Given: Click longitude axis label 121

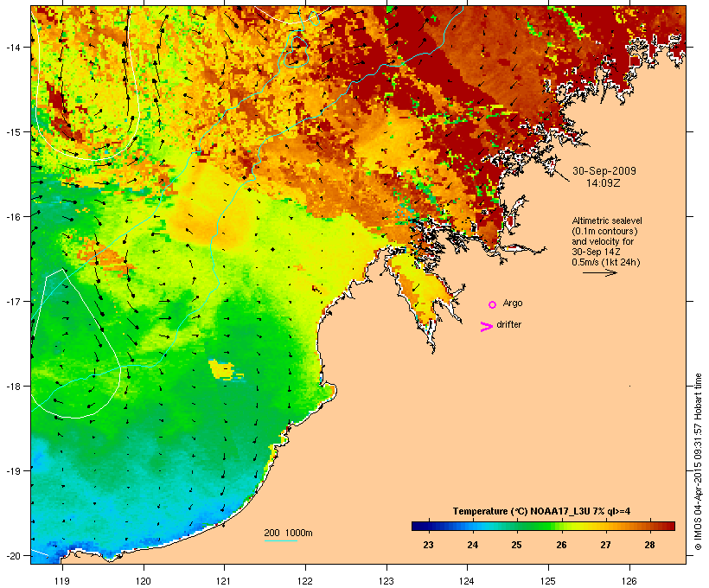Looking at the screenshot, I should [x=224, y=581].
